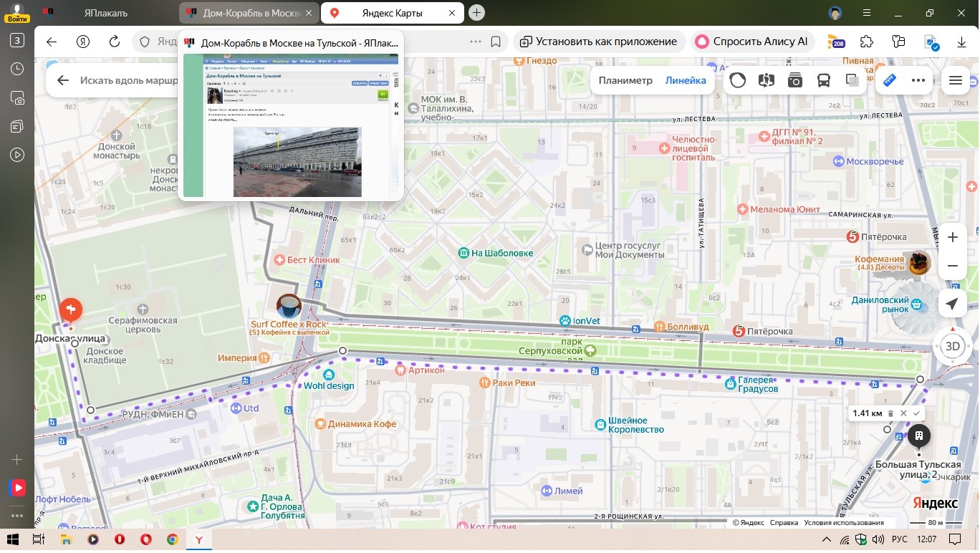Screen dimensions: 980x553
Task: Open the volume control in system tray
Action: pos(878,539)
